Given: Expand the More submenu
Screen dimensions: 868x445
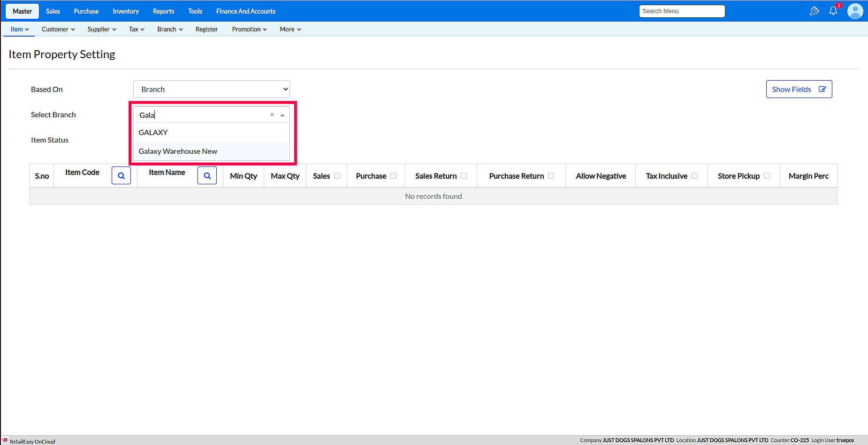Looking at the screenshot, I should pos(290,29).
